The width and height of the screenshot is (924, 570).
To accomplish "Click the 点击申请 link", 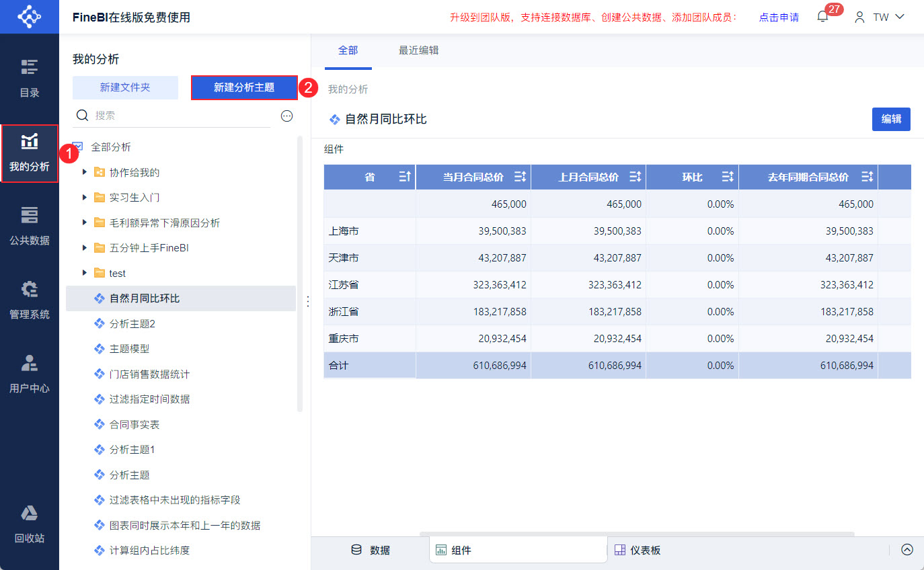I will coord(779,17).
